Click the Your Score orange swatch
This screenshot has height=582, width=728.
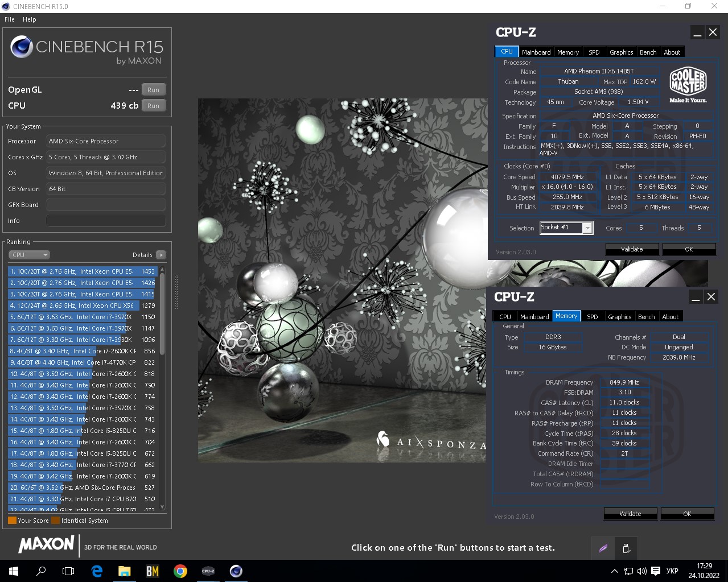tap(12, 521)
